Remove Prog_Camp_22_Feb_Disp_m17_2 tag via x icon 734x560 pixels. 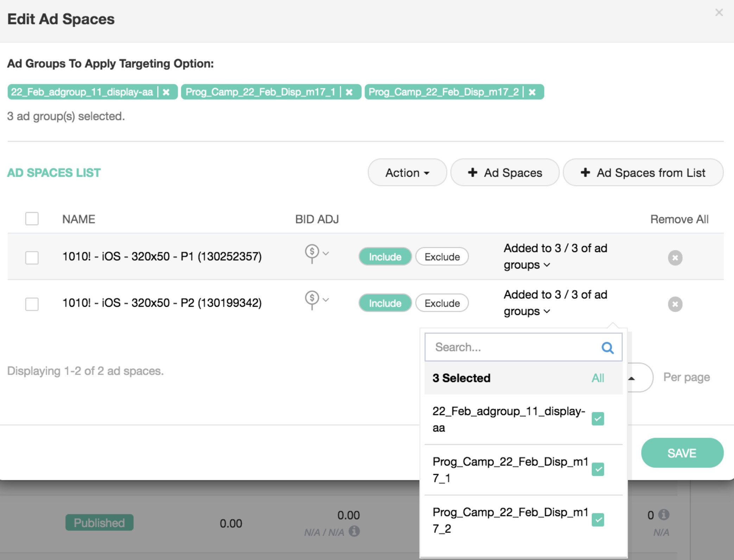pyautogui.click(x=532, y=92)
